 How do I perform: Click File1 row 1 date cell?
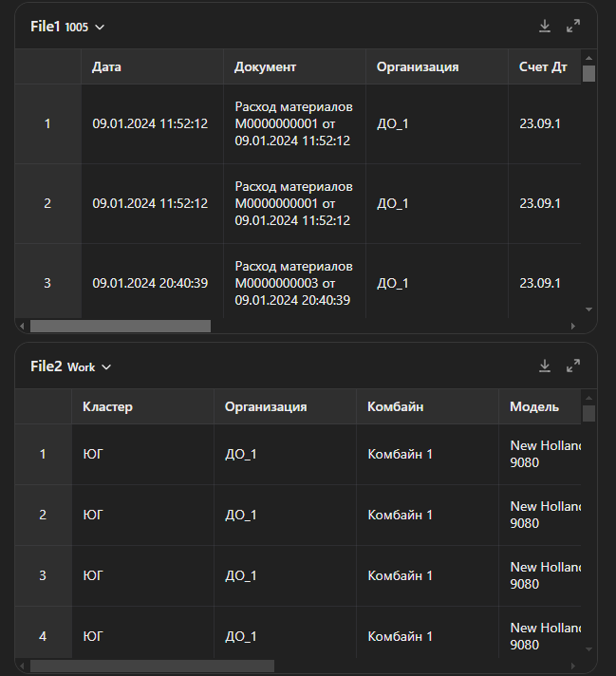pyautogui.click(x=150, y=124)
